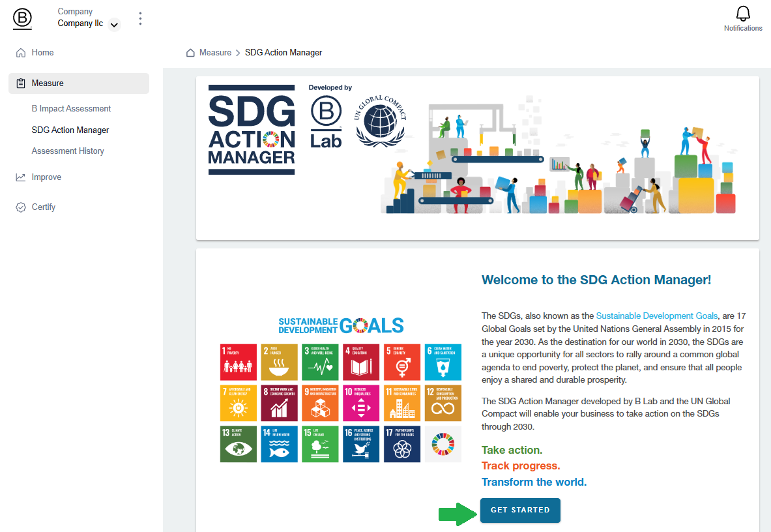This screenshot has width=771, height=532.
Task: Click the Sustainable Development Goals link
Action: [x=657, y=316]
